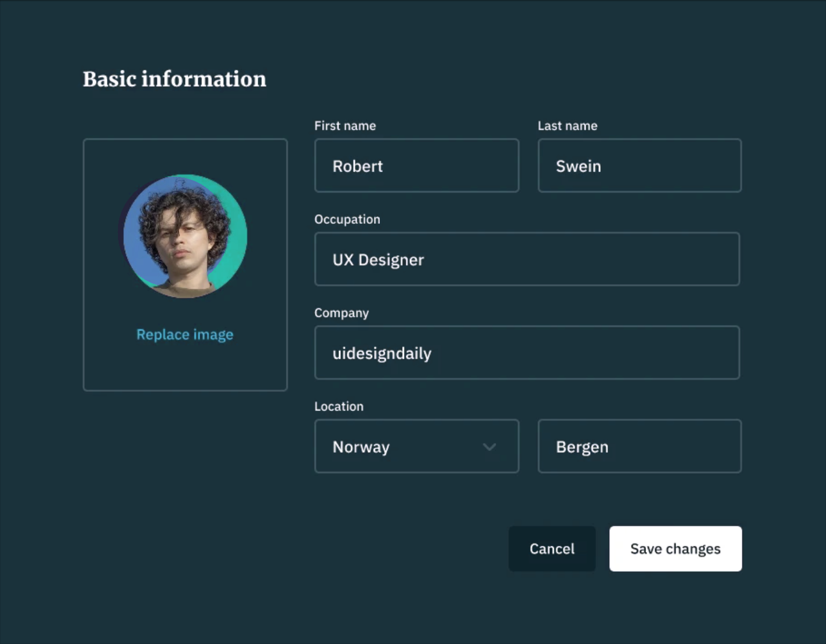The width and height of the screenshot is (826, 644).
Task: Click the profile image card area
Action: coord(185,265)
